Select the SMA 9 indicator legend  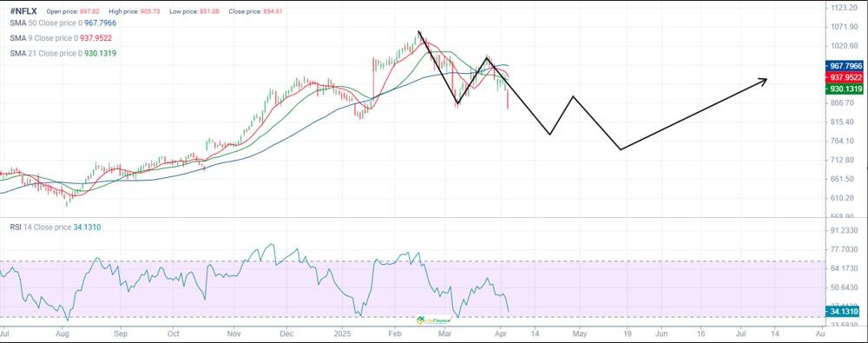click(x=61, y=38)
